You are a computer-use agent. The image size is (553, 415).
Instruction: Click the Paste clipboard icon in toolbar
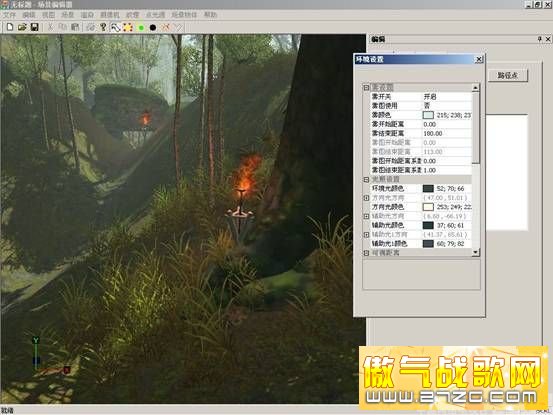tap(75, 27)
